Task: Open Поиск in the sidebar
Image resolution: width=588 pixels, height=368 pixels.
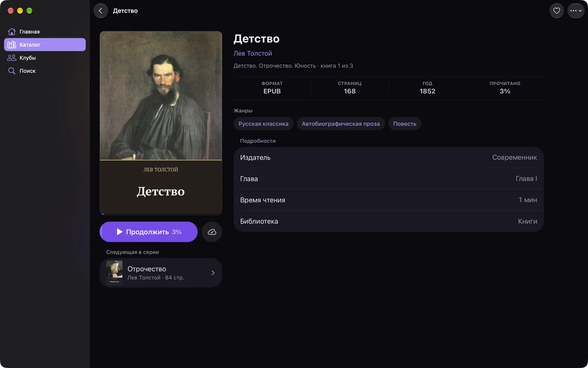Action: tap(45, 71)
